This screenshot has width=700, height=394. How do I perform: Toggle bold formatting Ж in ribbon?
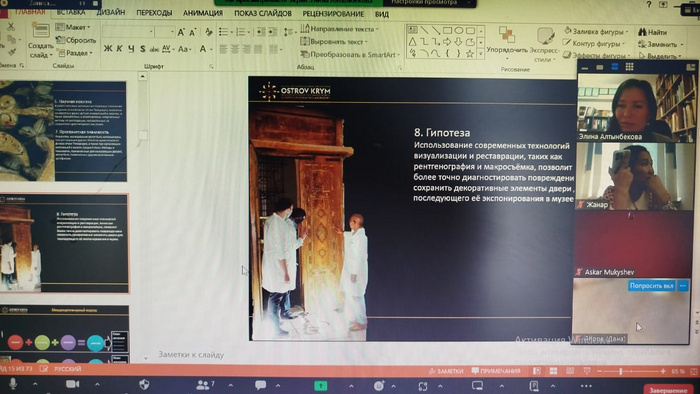(108, 48)
